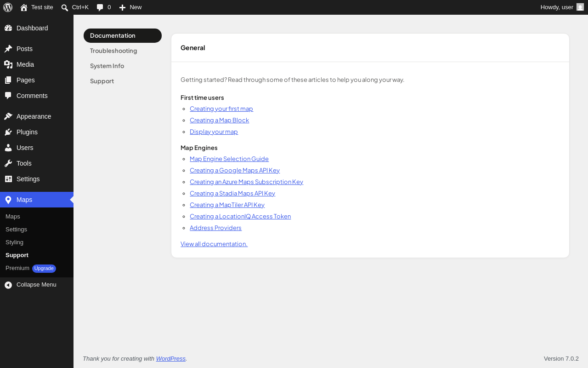Image resolution: width=588 pixels, height=368 pixels.
Task: Open Creating a LocationIQ Access Token link
Action: point(240,216)
